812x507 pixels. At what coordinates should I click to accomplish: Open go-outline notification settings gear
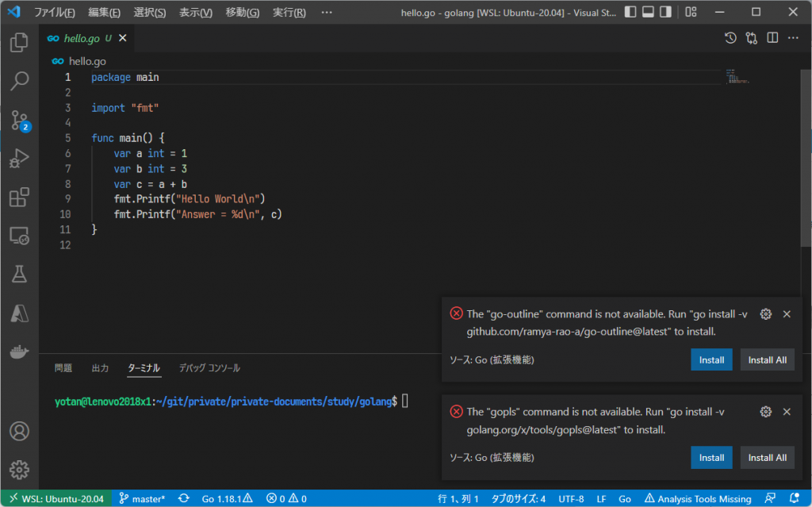coord(765,314)
